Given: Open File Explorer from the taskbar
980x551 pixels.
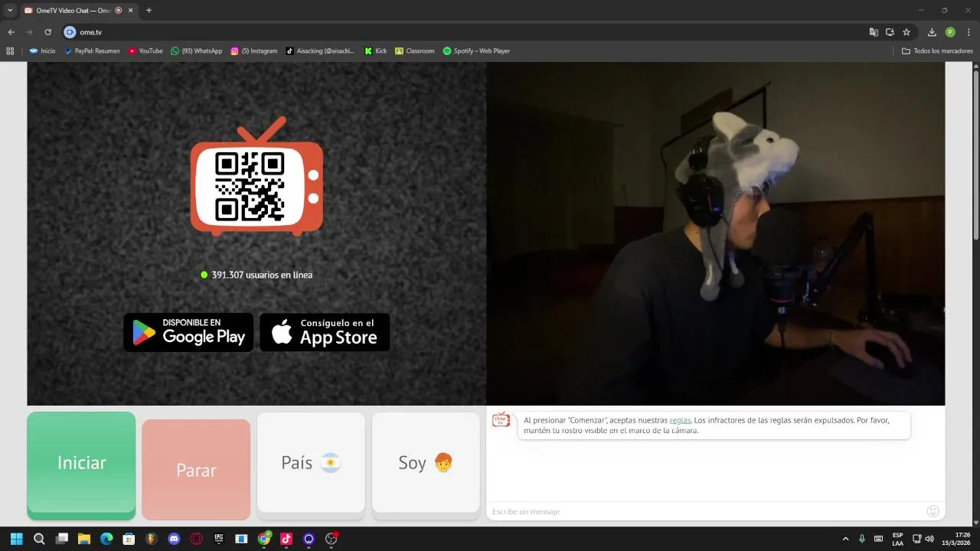Looking at the screenshot, I should (84, 539).
